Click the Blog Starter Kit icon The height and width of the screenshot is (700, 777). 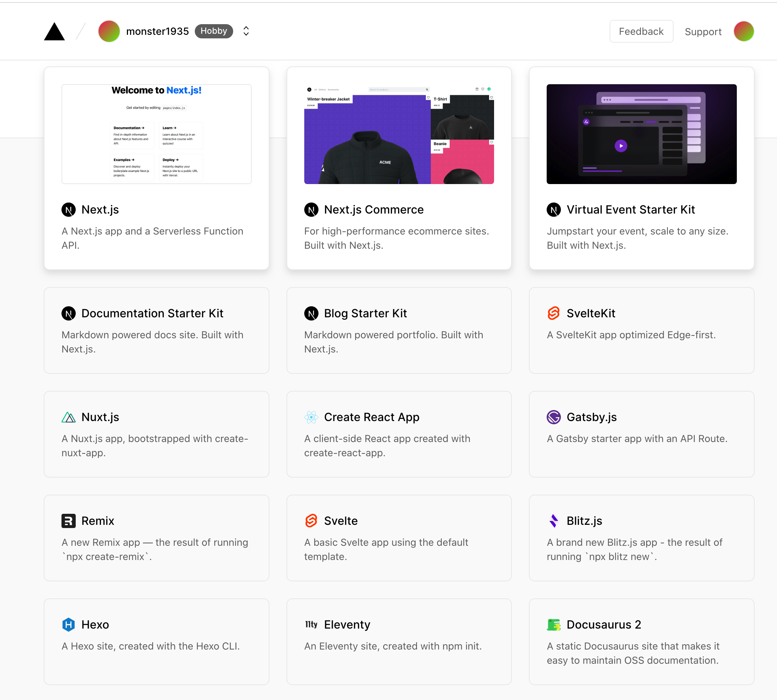click(x=311, y=313)
